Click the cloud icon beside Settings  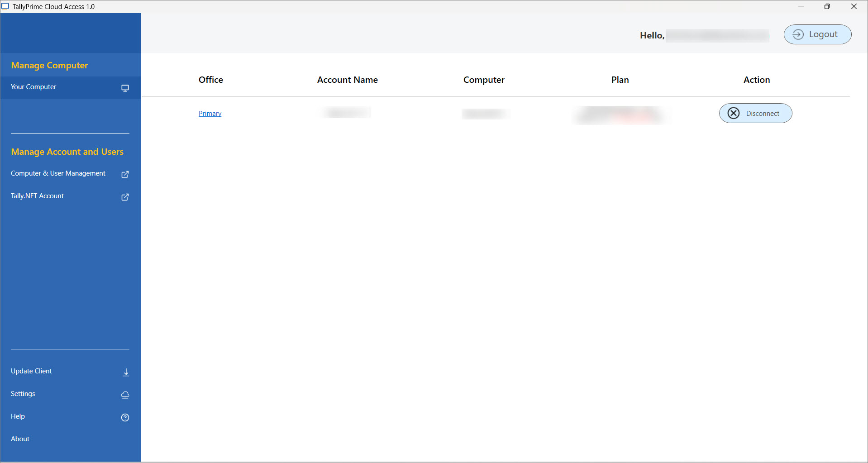pyautogui.click(x=125, y=395)
